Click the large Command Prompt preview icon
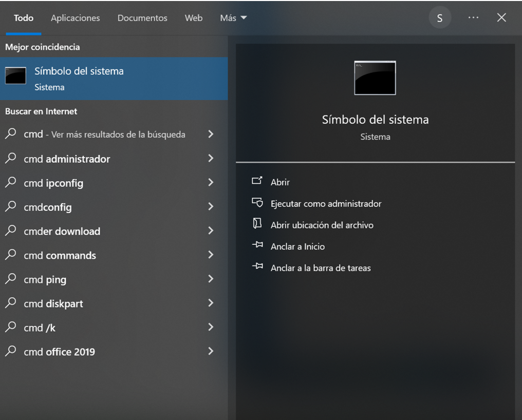The image size is (522, 420). 375,78
